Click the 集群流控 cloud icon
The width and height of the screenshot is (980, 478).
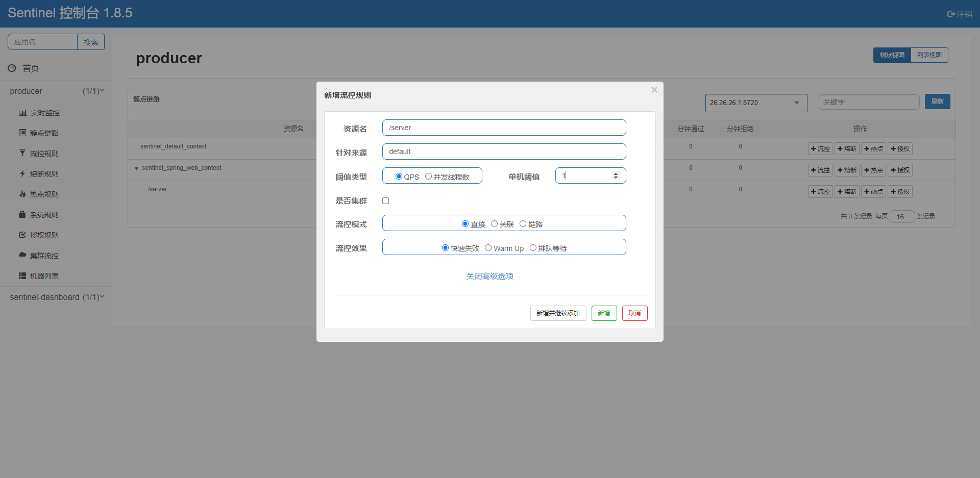pos(22,255)
